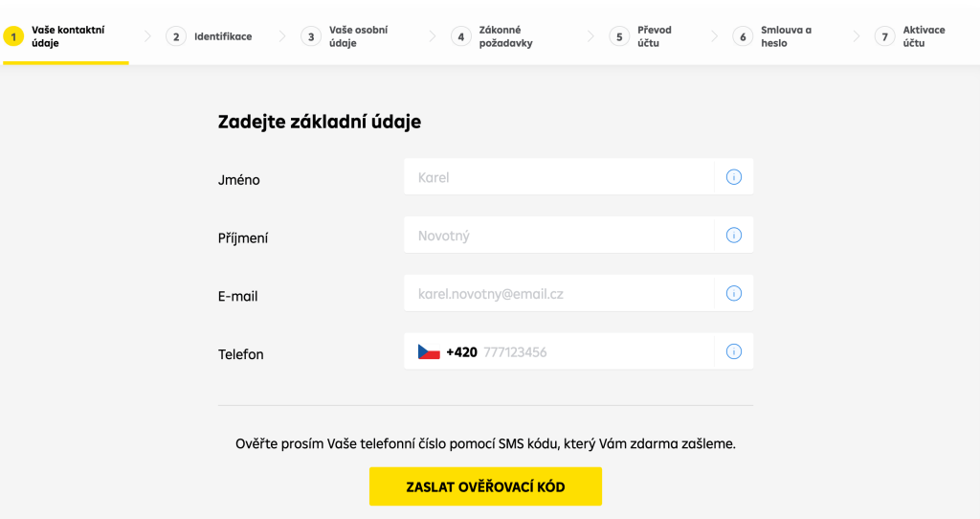Focus the Telefon number field
This screenshot has height=519, width=980.
click(x=593, y=352)
